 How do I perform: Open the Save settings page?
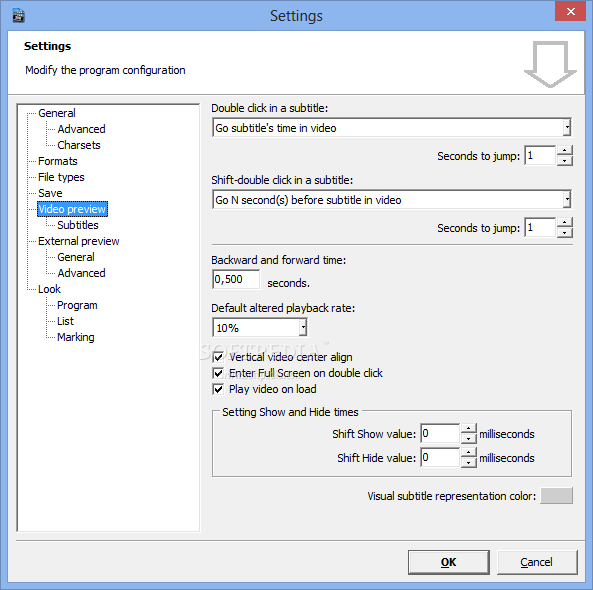tap(50, 193)
